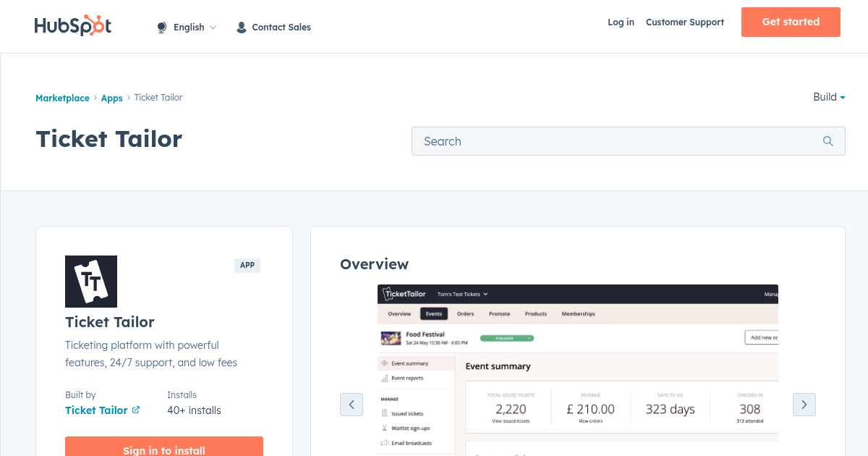Click the Ticket Tailor overview screenshot
The height and width of the screenshot is (456, 868).
pos(577,369)
